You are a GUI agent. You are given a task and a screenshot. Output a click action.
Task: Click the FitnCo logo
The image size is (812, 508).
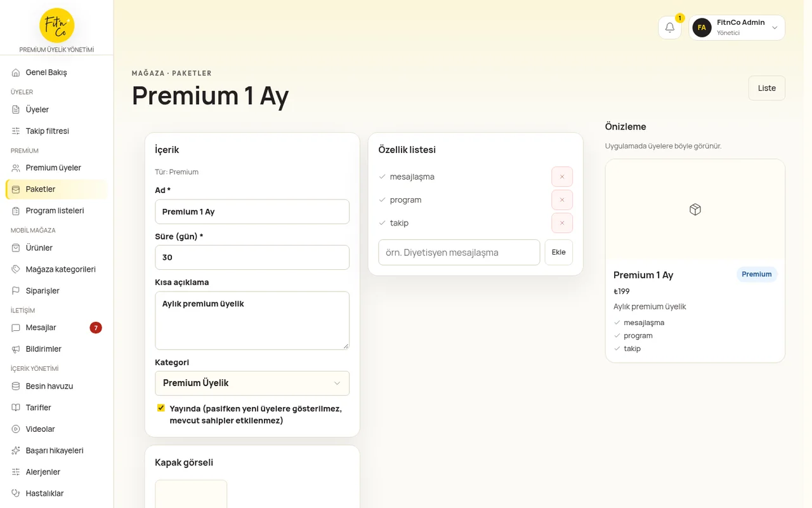(x=57, y=25)
